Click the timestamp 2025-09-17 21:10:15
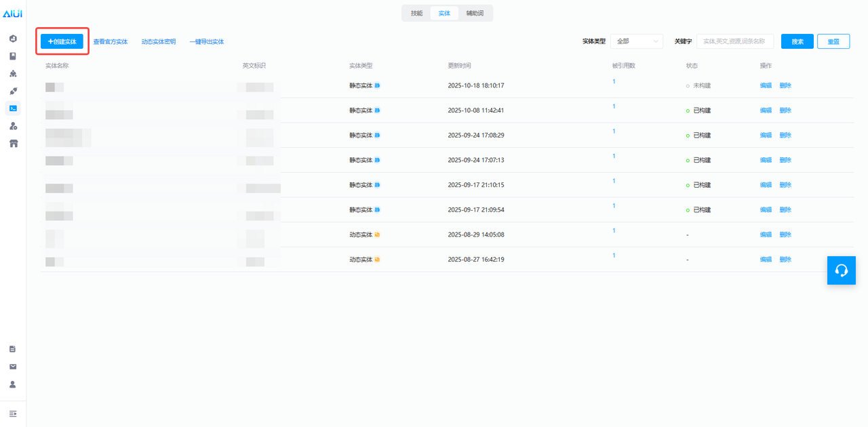 tap(476, 185)
